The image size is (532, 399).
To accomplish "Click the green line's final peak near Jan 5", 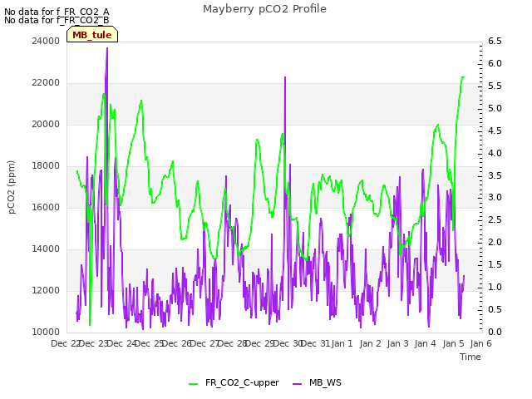I will tap(463, 77).
